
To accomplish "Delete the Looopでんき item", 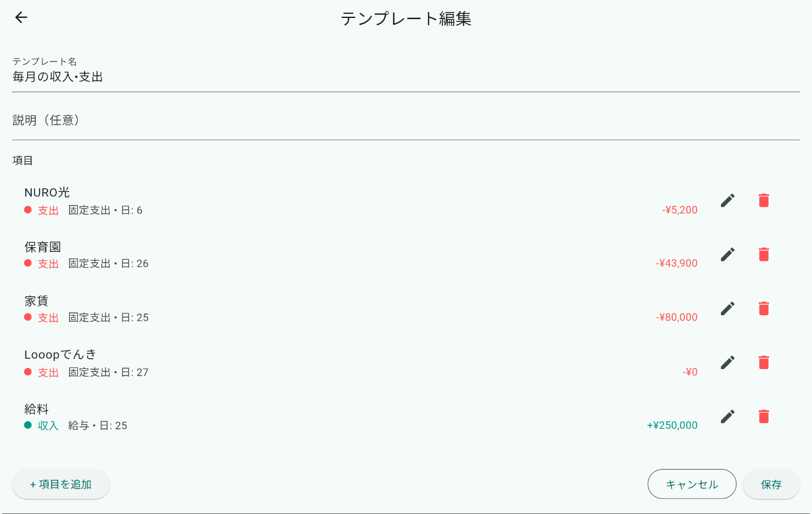I will pos(764,362).
